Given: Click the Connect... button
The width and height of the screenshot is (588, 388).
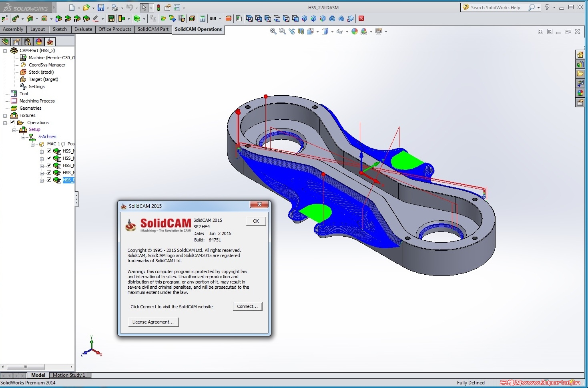Looking at the screenshot, I should pos(247,306).
